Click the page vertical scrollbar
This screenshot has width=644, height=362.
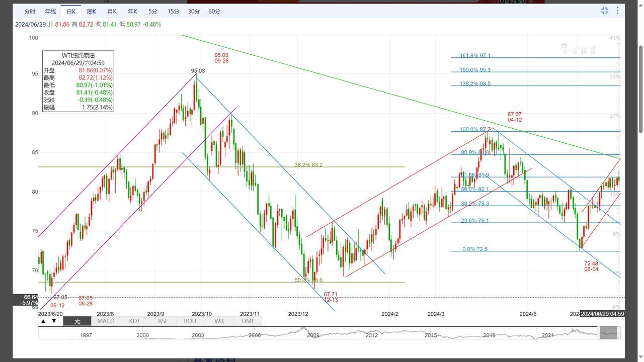tap(640, 88)
